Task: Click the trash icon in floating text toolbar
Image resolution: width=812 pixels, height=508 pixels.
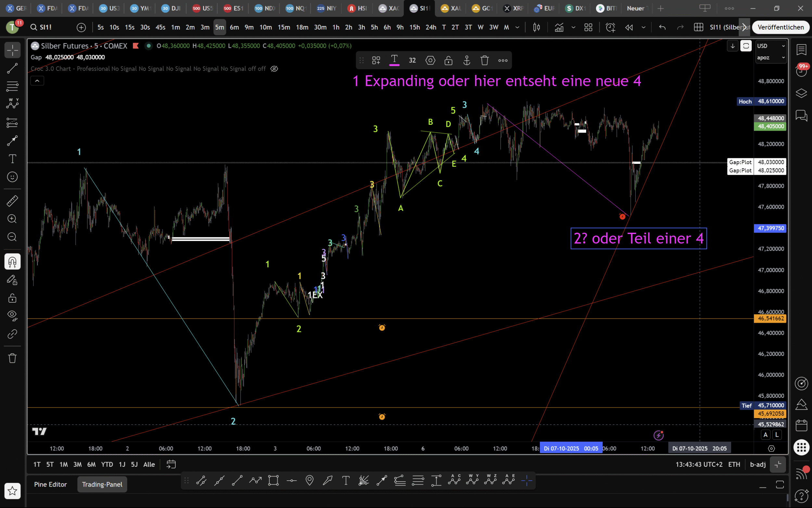Action: (484, 60)
